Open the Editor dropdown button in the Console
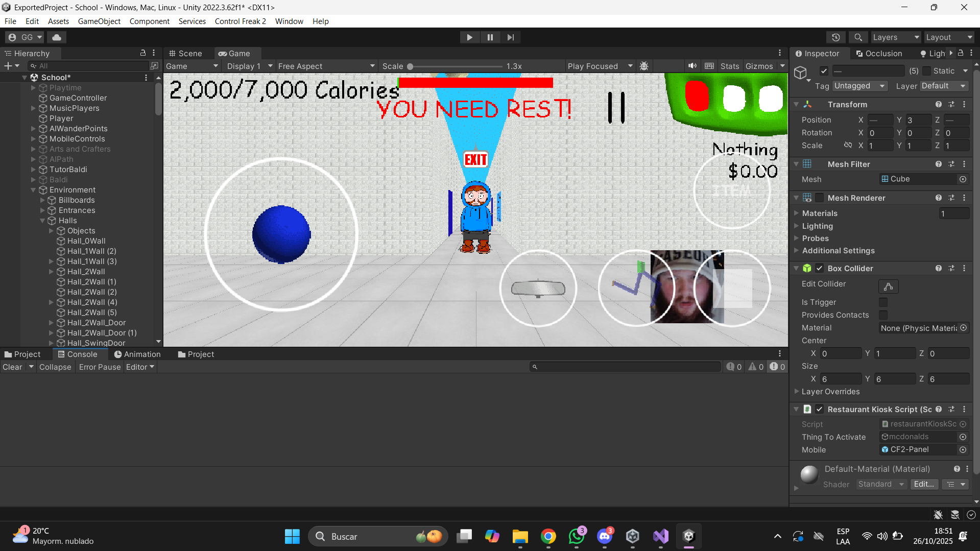Screen dimensions: 980x551 140,367
